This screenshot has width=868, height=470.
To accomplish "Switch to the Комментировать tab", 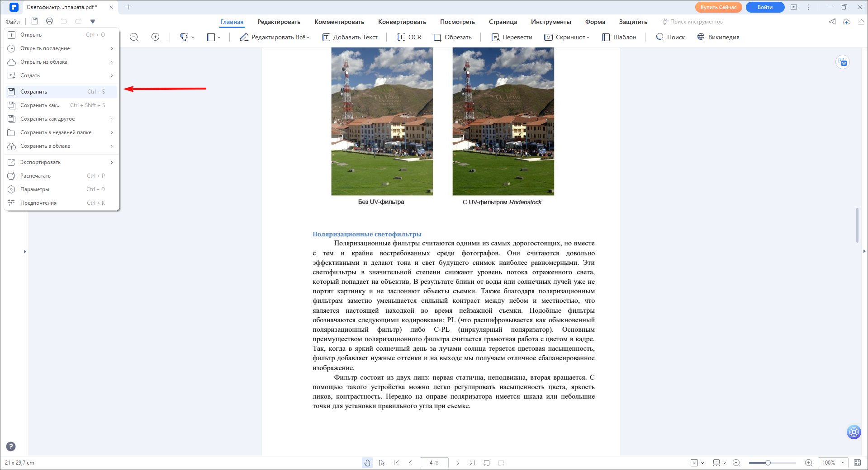I will coord(339,22).
